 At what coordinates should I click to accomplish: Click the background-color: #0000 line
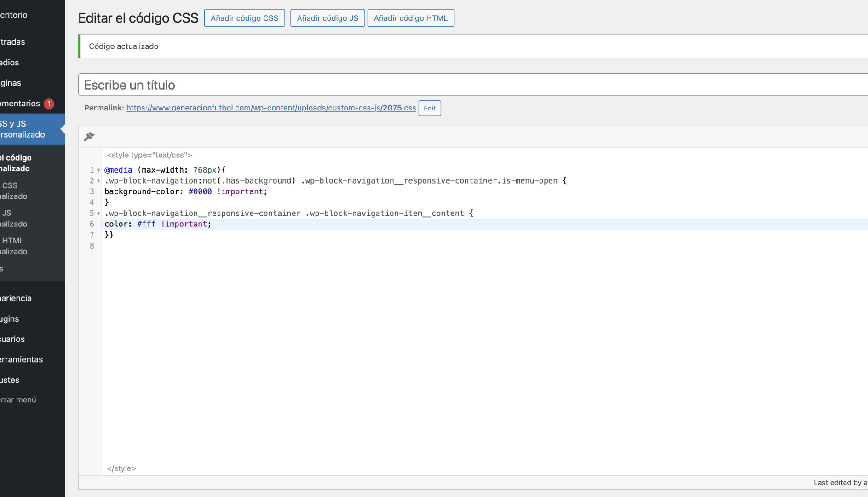click(x=186, y=191)
